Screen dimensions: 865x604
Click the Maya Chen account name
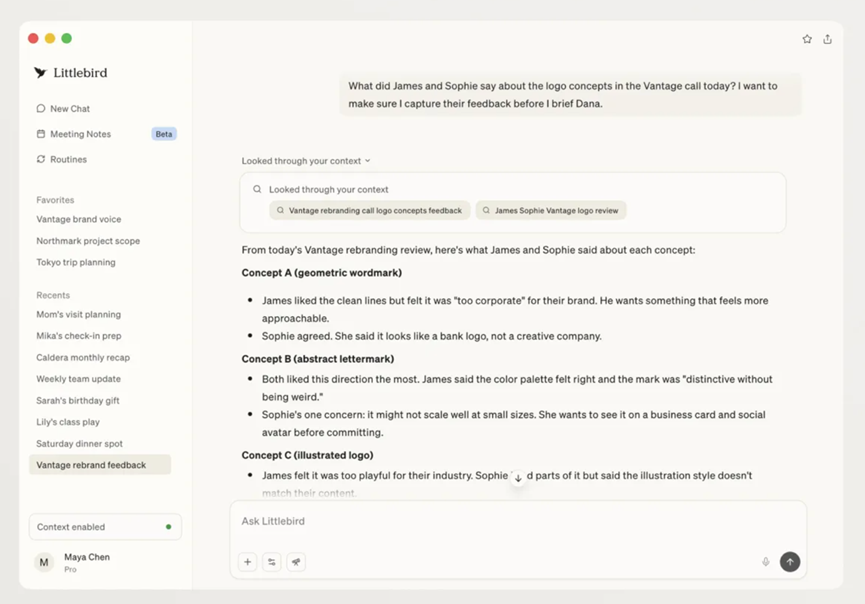[87, 557]
